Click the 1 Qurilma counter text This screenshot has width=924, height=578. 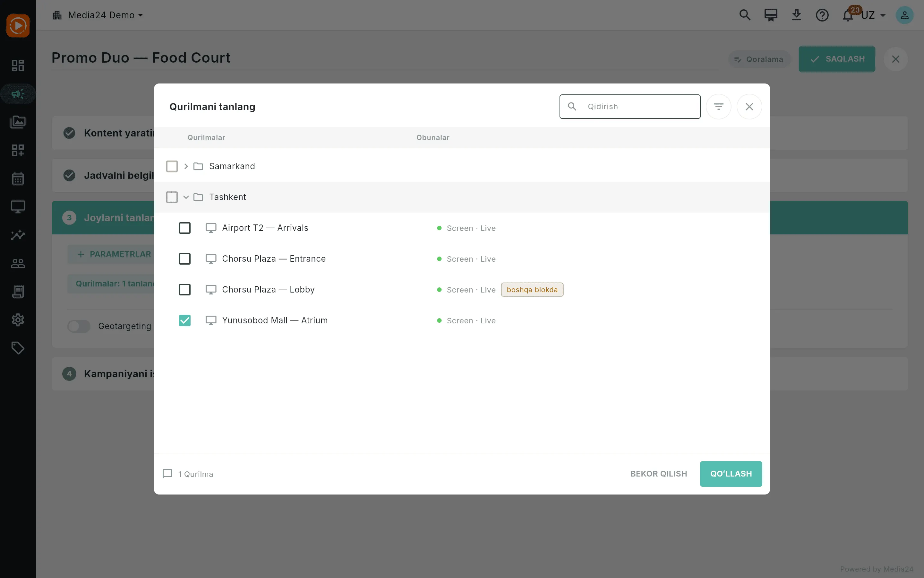tap(195, 474)
